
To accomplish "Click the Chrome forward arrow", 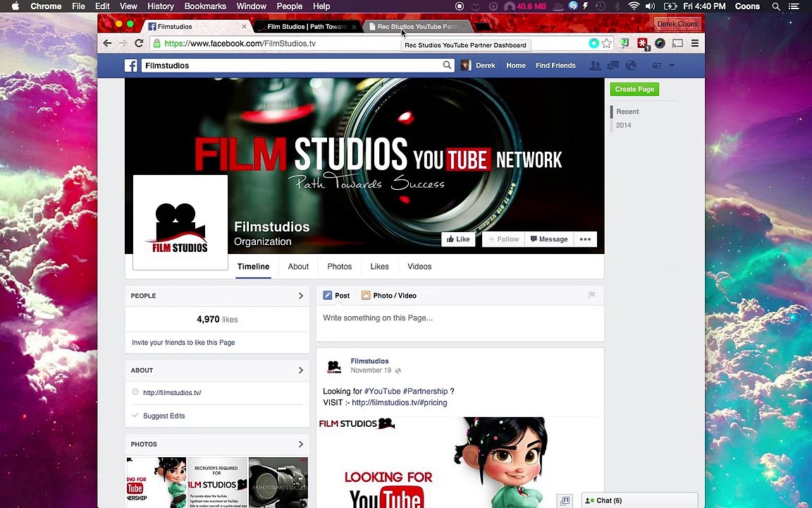I will (x=123, y=44).
